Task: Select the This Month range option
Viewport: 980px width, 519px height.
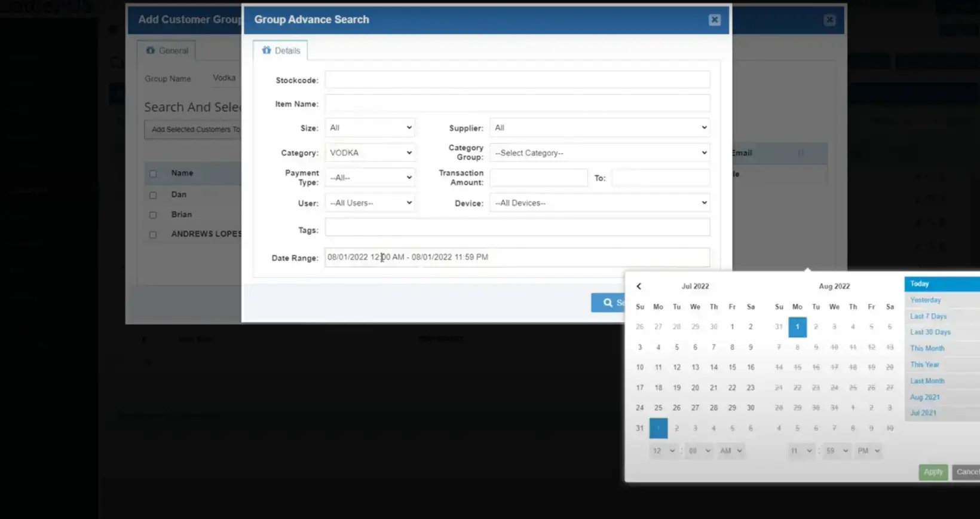Action: click(927, 349)
